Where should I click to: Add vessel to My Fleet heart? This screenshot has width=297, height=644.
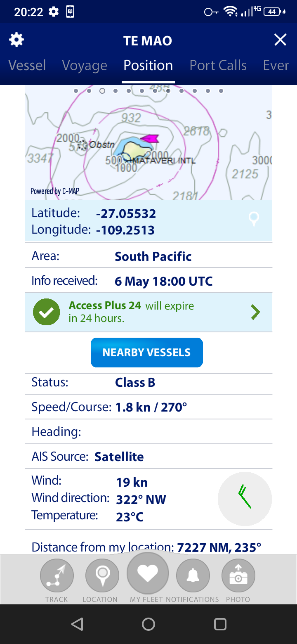148,573
